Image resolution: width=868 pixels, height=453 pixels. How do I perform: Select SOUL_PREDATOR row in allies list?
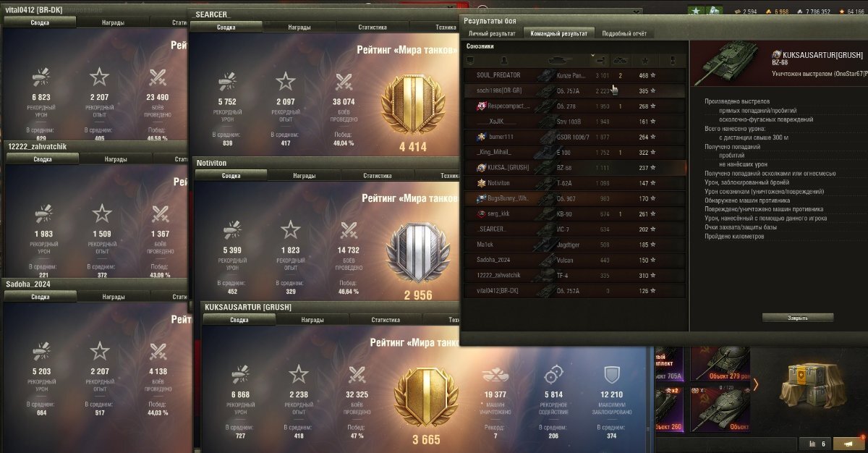pyautogui.click(x=575, y=75)
